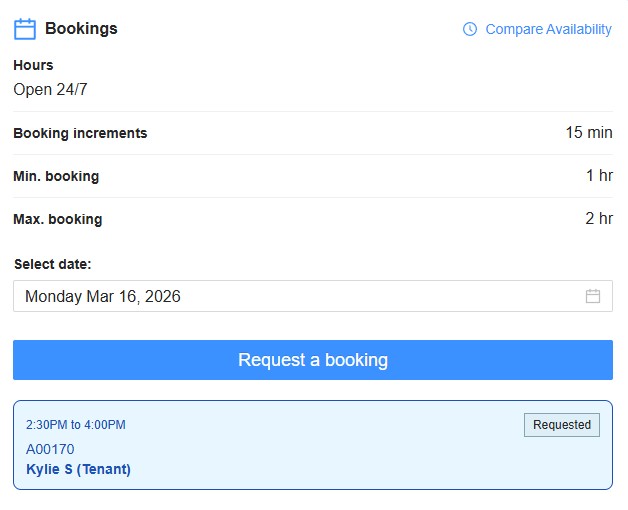Open date picker calendar icon in date field

[x=593, y=296]
